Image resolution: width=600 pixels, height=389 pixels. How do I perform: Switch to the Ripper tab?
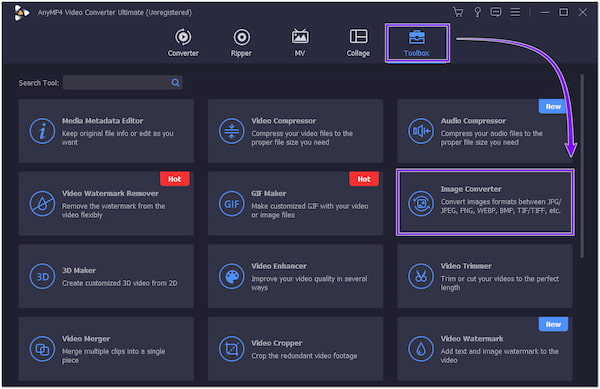pos(241,43)
